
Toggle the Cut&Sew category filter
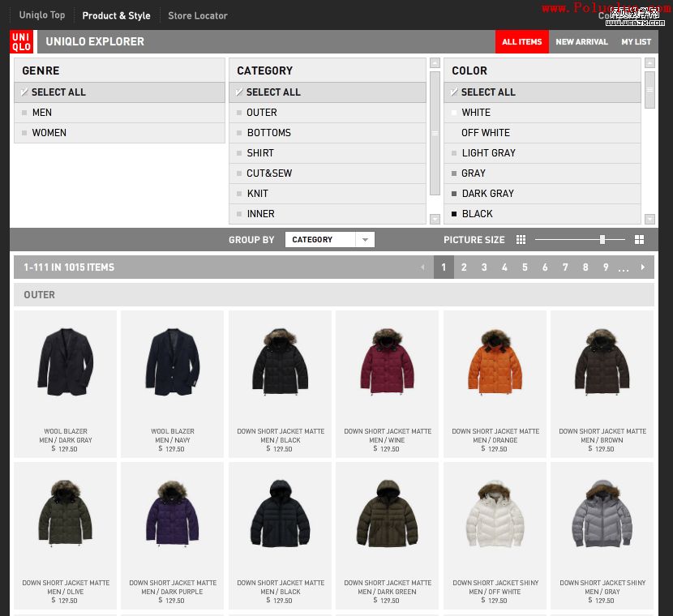point(328,173)
